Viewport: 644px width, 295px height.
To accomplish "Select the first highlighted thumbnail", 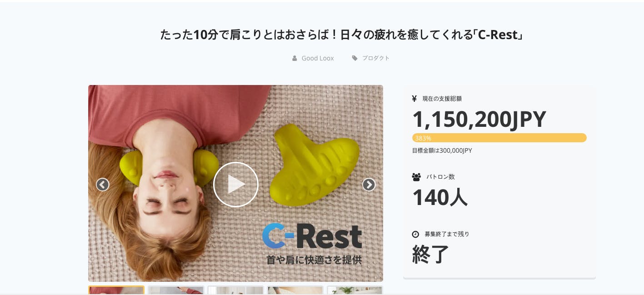I will [x=116, y=290].
